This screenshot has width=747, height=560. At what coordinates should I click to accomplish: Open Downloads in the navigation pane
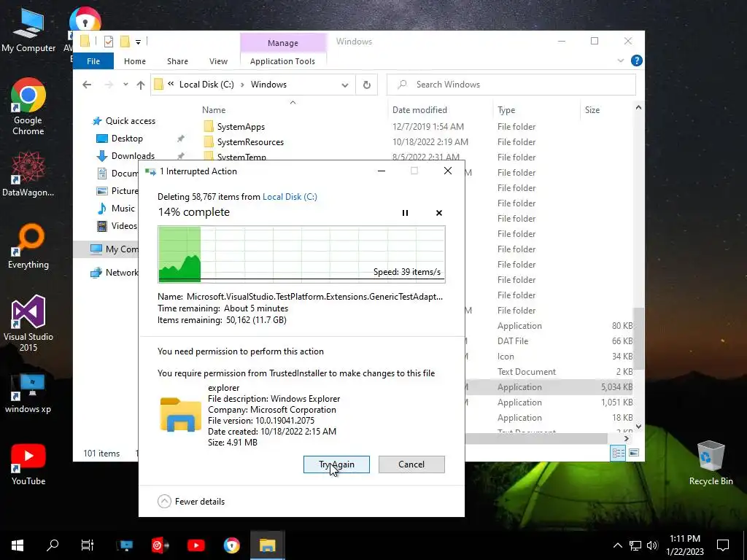point(133,156)
